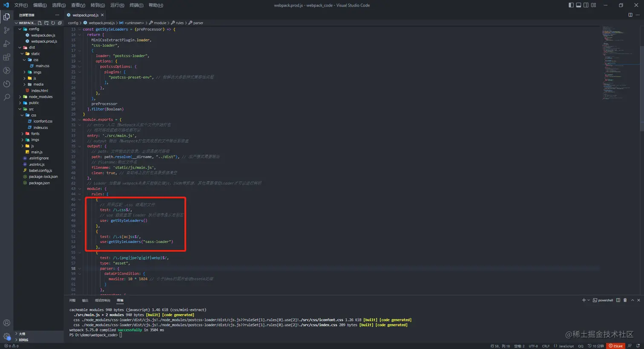Switch to the 输出 panel tab

coord(85,300)
